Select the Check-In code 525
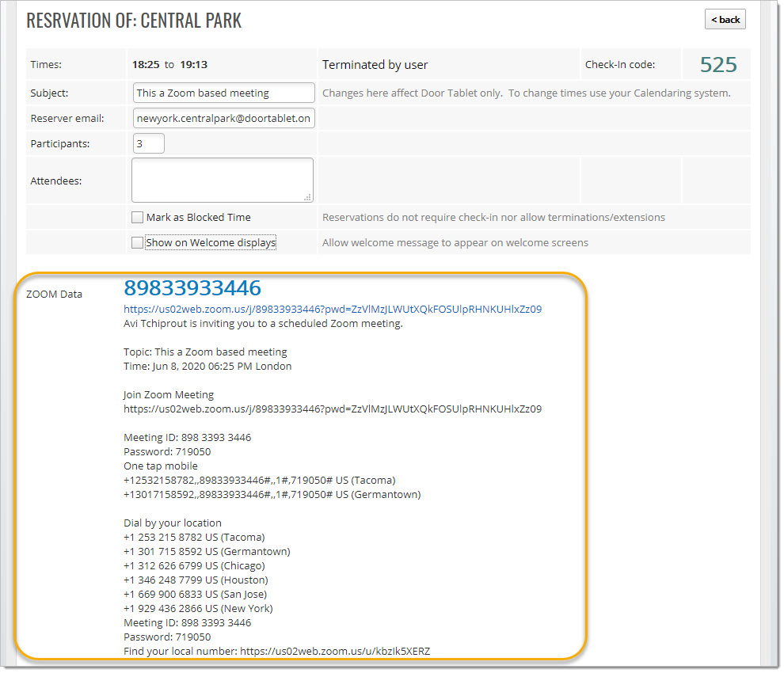 click(718, 64)
